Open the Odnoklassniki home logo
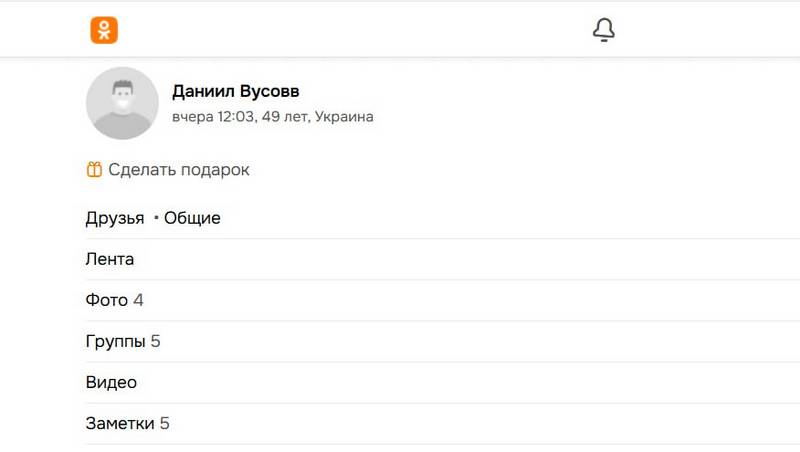 pos(104,30)
